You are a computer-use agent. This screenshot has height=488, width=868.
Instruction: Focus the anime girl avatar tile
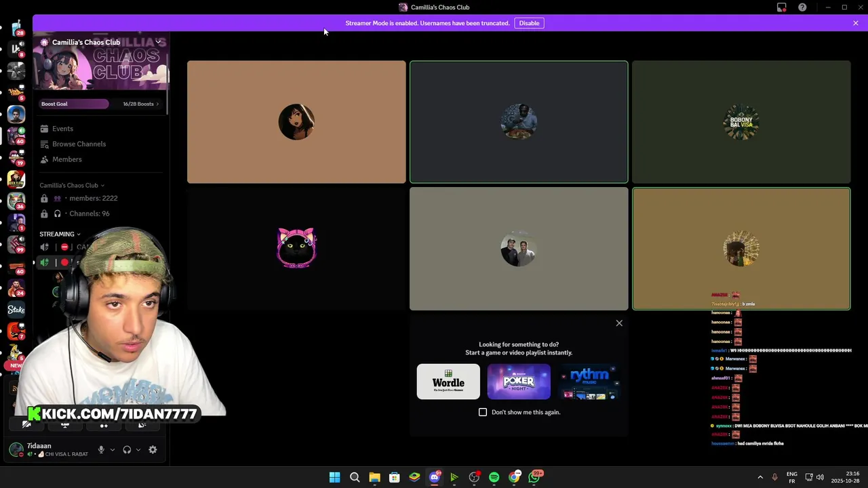coord(296,122)
